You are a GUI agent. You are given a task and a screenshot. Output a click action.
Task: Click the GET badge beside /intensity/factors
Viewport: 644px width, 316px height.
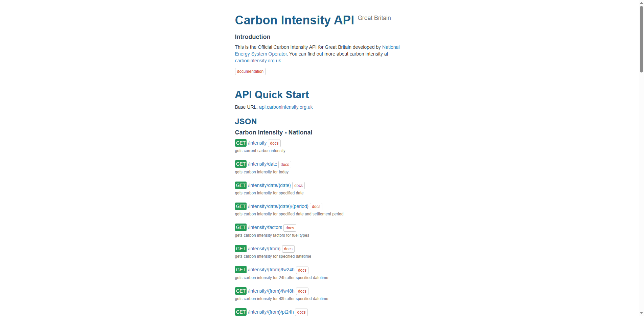240,227
